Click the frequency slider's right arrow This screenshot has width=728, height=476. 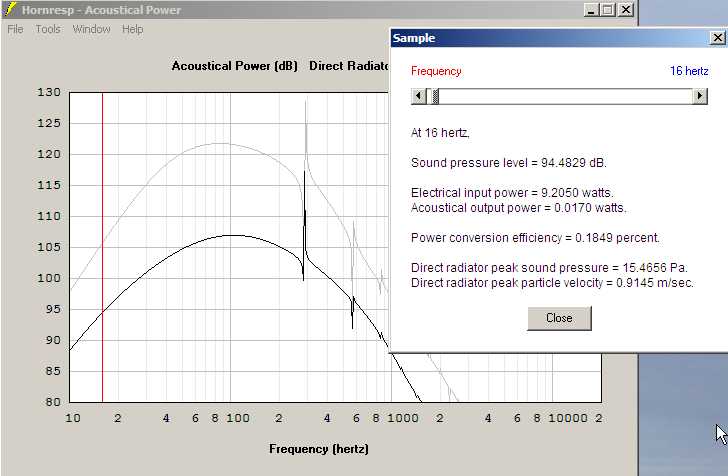699,96
